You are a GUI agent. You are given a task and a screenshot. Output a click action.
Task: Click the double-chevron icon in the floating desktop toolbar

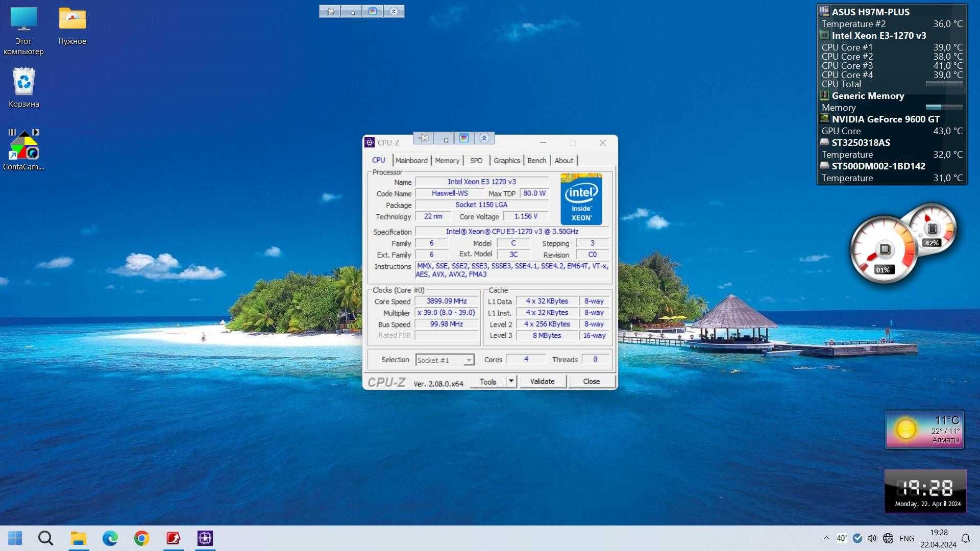394,11
